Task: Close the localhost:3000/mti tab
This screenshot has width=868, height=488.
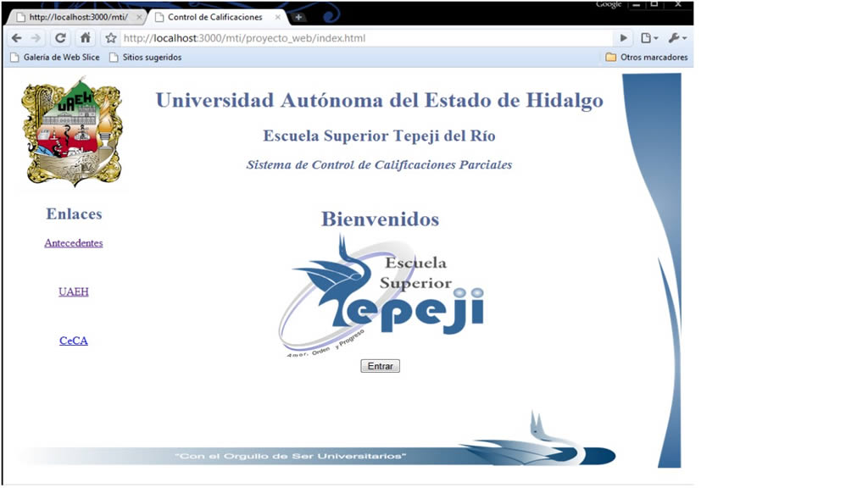Action: (139, 17)
